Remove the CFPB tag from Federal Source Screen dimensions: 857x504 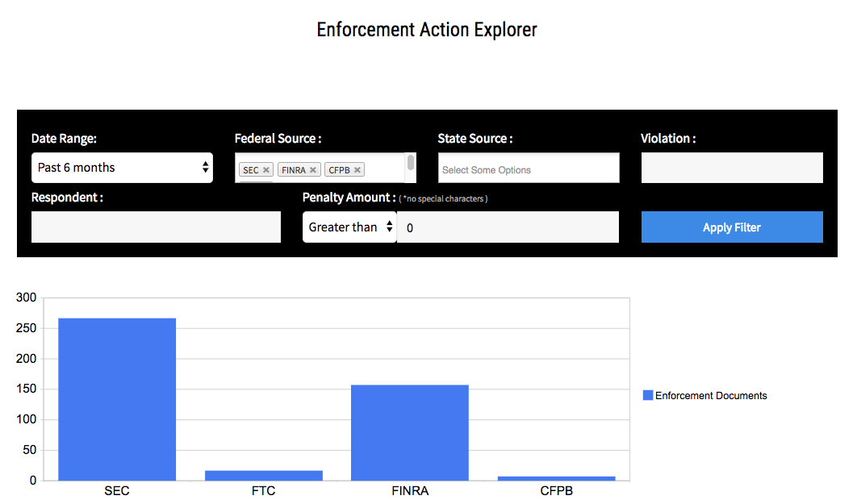click(357, 170)
